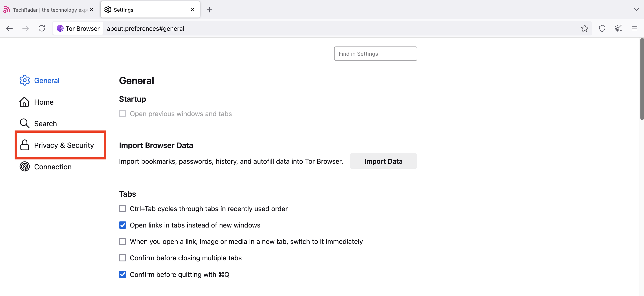Enable Confirm before closing multiple tabs

tap(123, 258)
